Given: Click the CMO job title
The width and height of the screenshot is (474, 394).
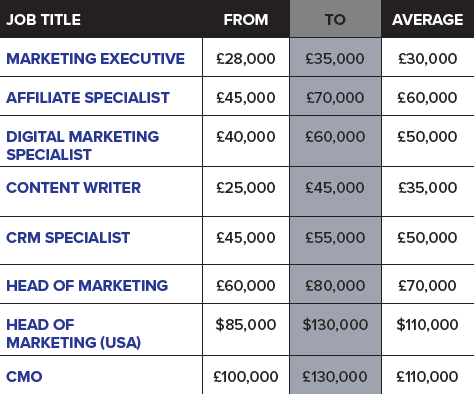Looking at the screenshot, I should 24,377.
